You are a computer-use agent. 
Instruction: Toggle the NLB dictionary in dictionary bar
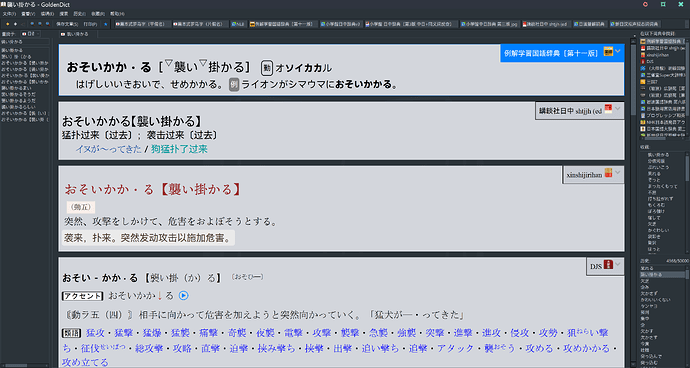238,24
